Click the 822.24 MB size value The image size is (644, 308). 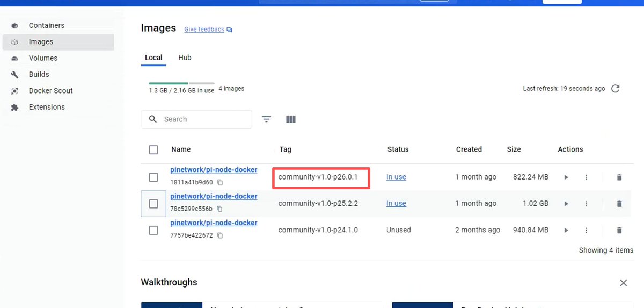(x=531, y=177)
